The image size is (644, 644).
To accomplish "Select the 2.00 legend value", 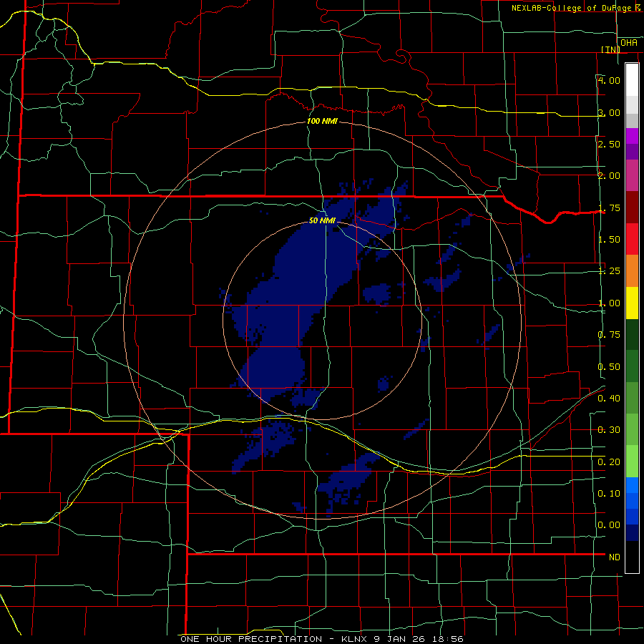I will [x=609, y=176].
